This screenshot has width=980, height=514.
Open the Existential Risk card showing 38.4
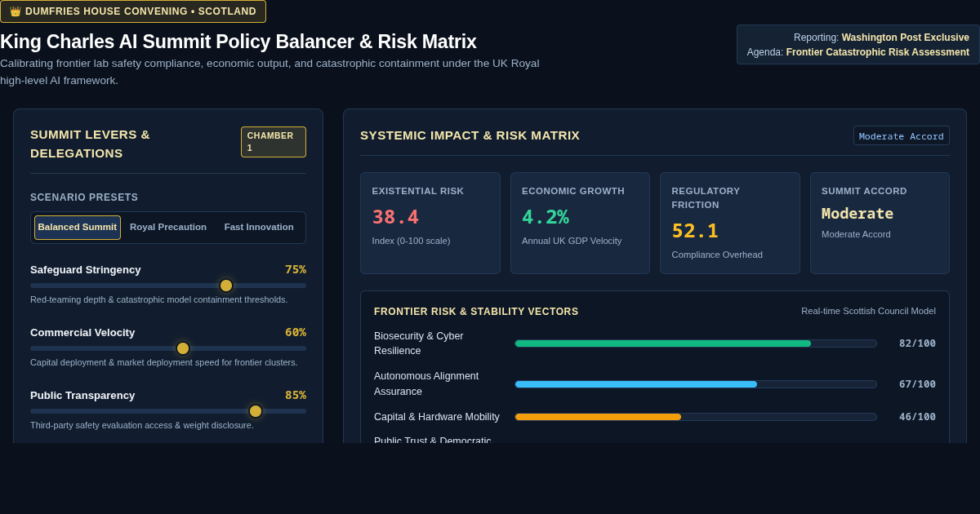tap(430, 224)
